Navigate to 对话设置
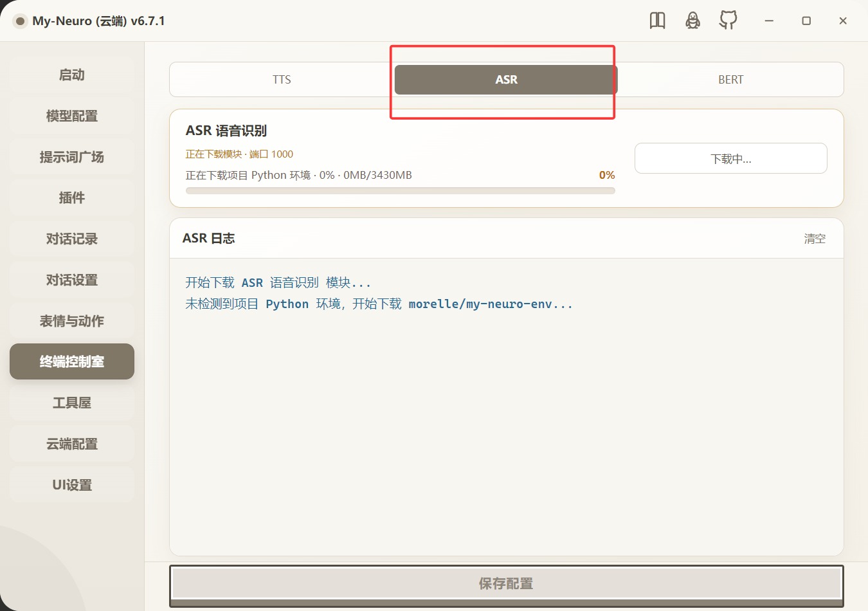The height and width of the screenshot is (611, 868). click(72, 280)
